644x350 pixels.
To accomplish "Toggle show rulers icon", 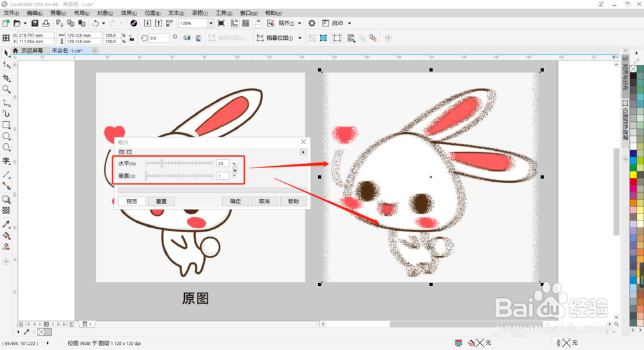I will coord(234,23).
